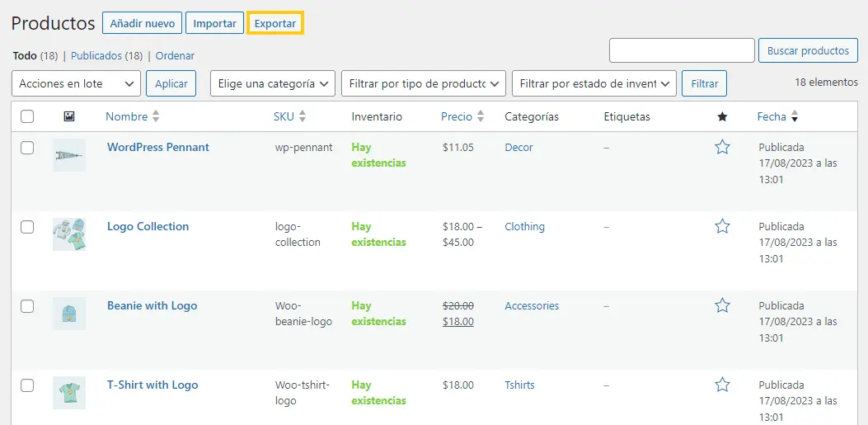The image size is (868, 425).
Task: Click the featured star for WordPress Pennant
Action: click(722, 147)
